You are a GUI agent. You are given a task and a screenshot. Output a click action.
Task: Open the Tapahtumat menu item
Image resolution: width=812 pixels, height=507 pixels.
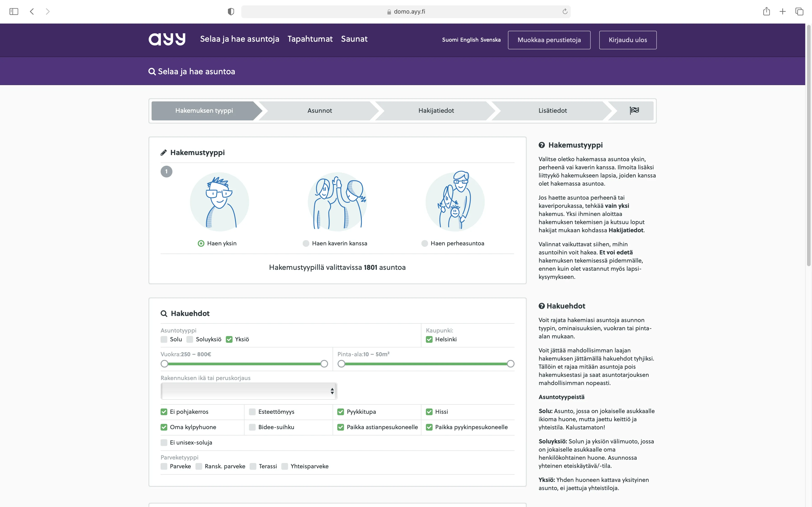310,39
